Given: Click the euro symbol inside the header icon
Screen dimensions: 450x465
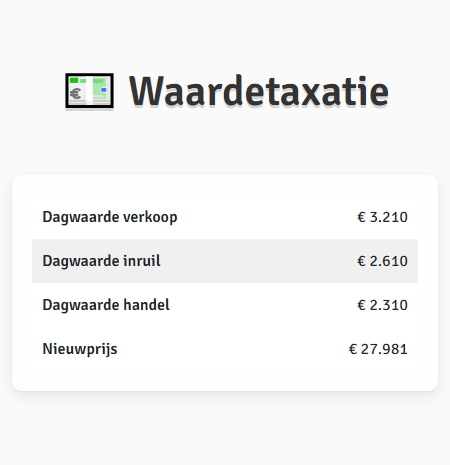Looking at the screenshot, I should [76, 94].
